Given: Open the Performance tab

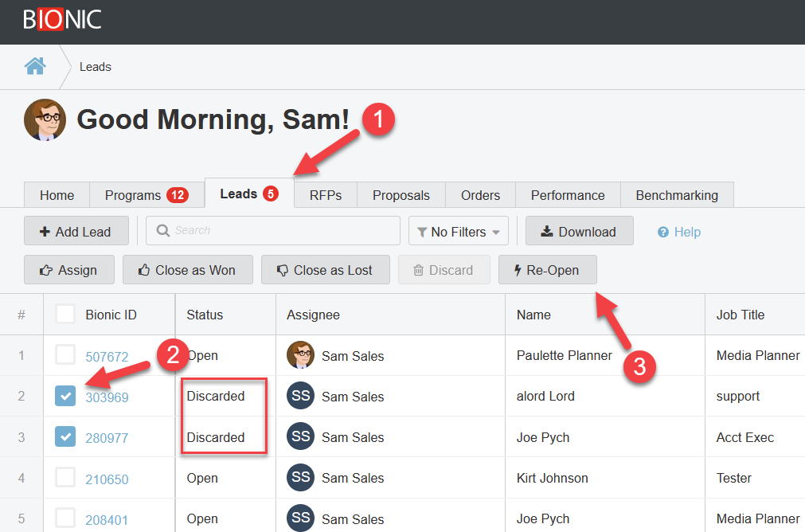Looking at the screenshot, I should (567, 195).
